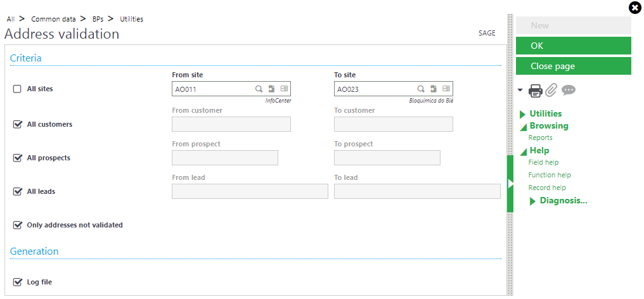Disable the Log file checkbox

tap(17, 282)
